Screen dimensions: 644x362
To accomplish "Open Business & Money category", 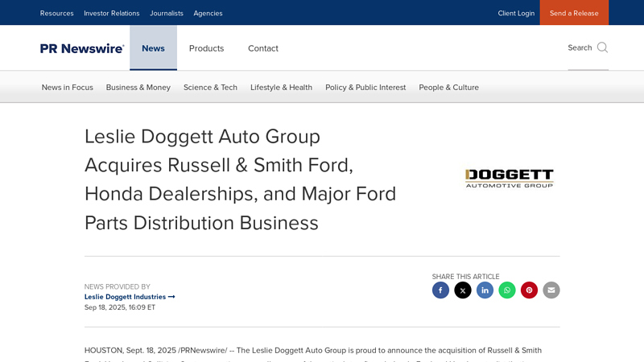I will [138, 88].
